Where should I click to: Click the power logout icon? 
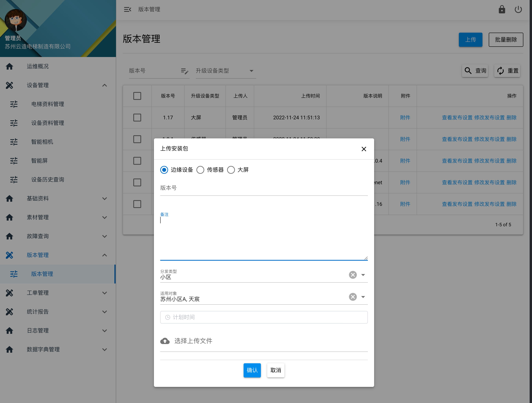coord(518,10)
